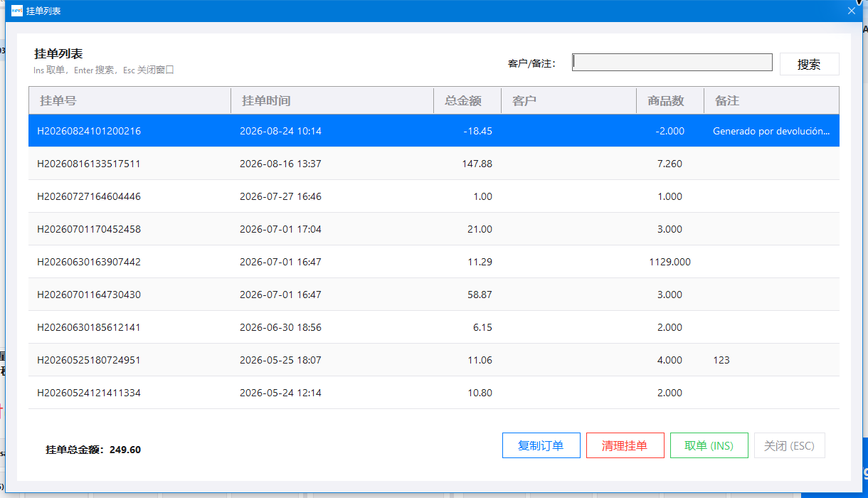The image size is (868, 498).
Task: Click the 取单 (INS) button
Action: (709, 445)
